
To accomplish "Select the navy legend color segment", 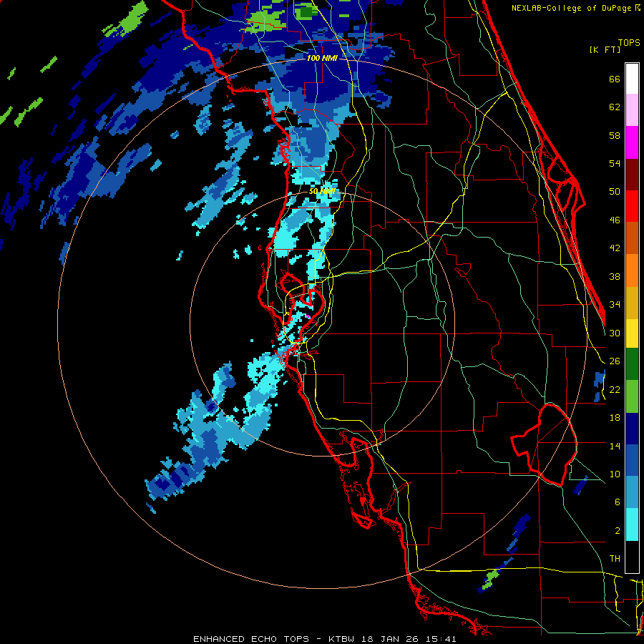I will click(x=632, y=429).
